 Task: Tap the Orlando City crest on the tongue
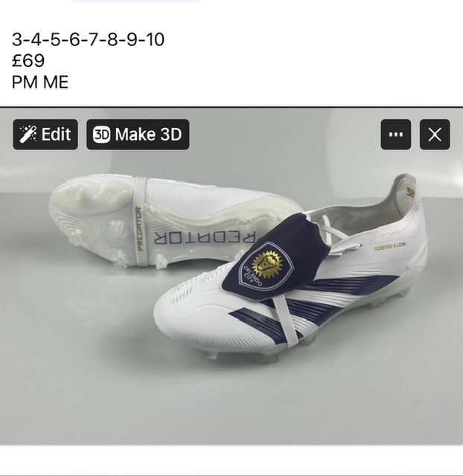click(x=266, y=262)
